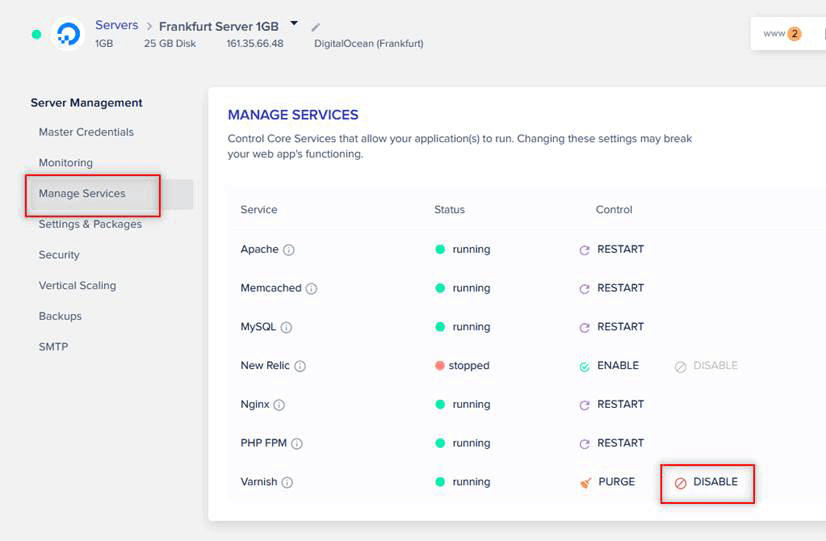Screen dimensions: 826x541
Task: Click the pencil edit icon beside server name
Action: click(x=316, y=27)
